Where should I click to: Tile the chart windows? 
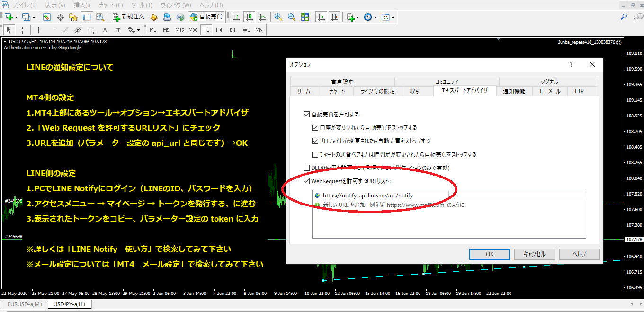click(x=305, y=17)
